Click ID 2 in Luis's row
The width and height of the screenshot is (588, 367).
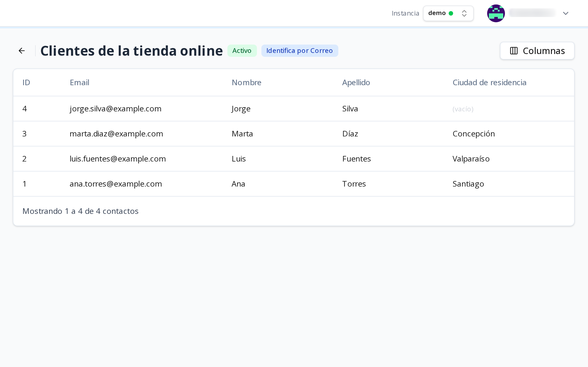25,159
